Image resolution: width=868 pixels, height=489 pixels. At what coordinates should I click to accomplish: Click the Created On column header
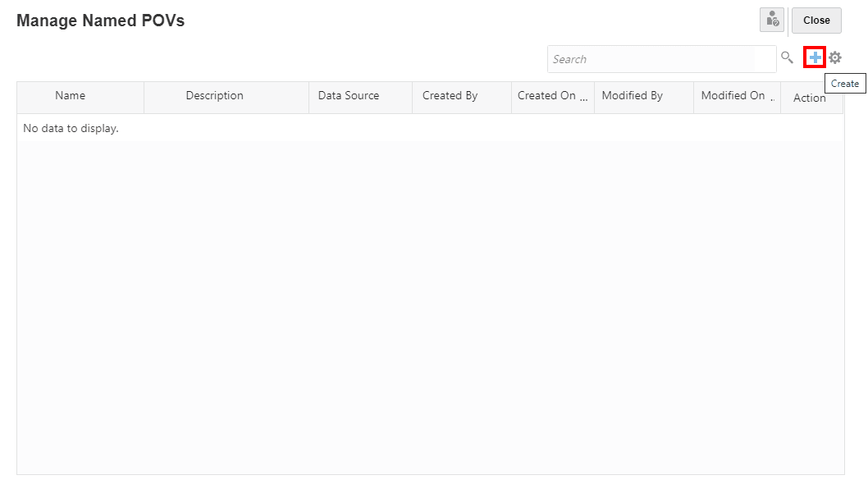(552, 97)
